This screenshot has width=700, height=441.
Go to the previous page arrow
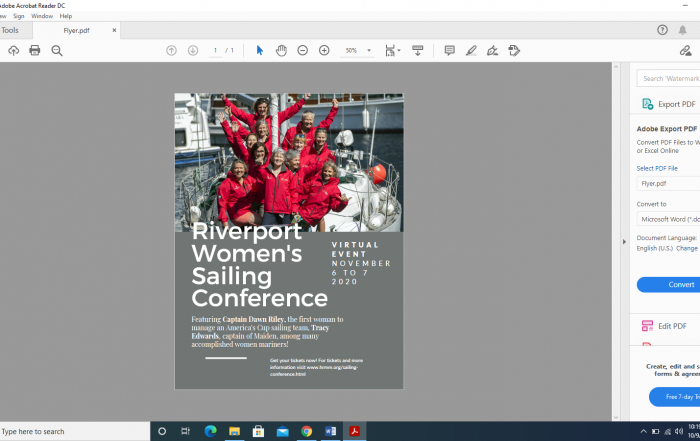tap(171, 50)
